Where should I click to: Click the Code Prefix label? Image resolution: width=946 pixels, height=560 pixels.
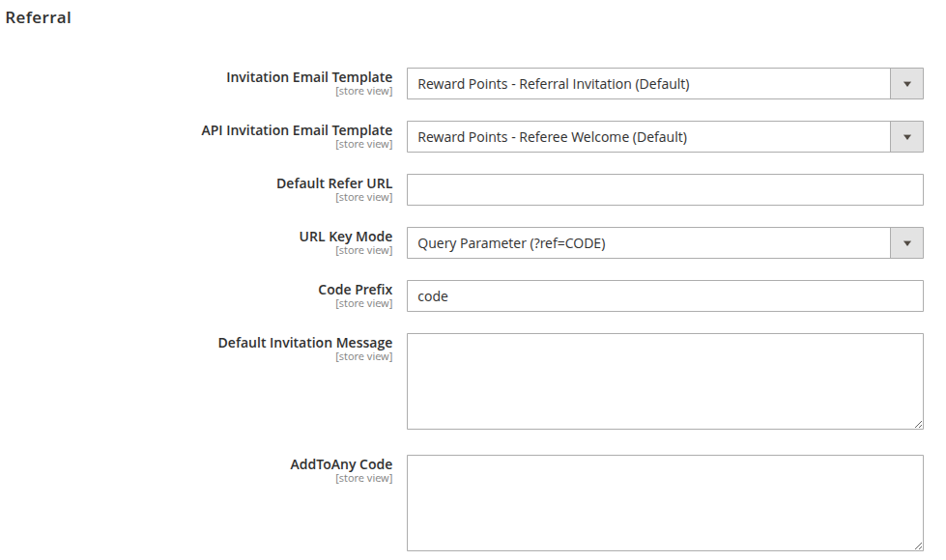pyautogui.click(x=356, y=290)
